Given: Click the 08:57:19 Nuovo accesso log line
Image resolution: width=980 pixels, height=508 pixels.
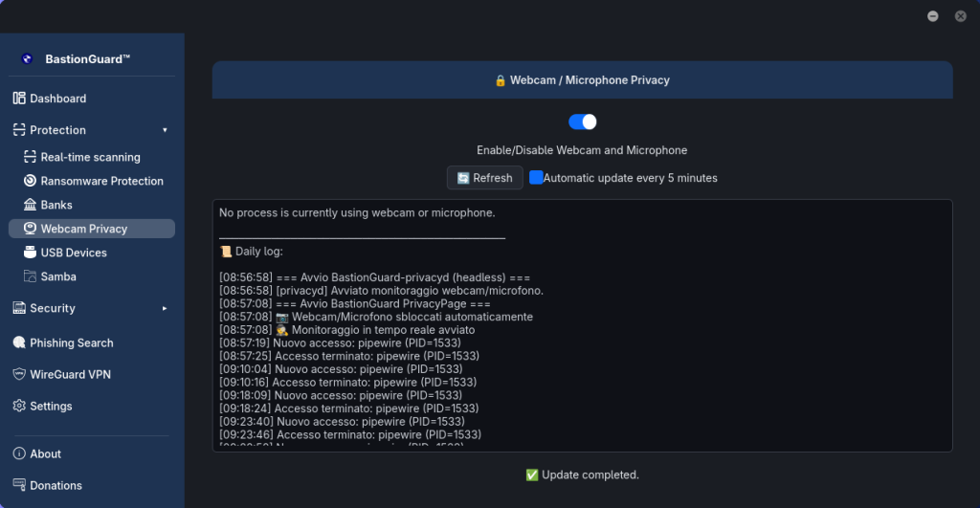Looking at the screenshot, I should coord(340,343).
